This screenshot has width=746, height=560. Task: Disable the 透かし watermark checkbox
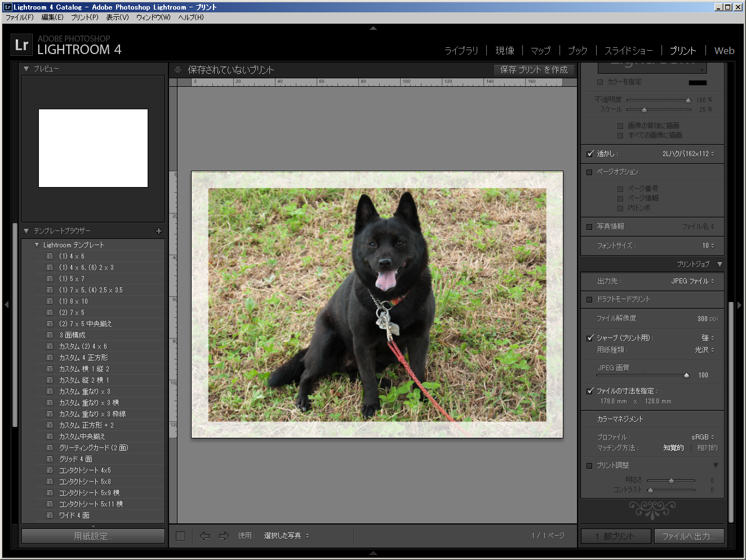coord(590,154)
